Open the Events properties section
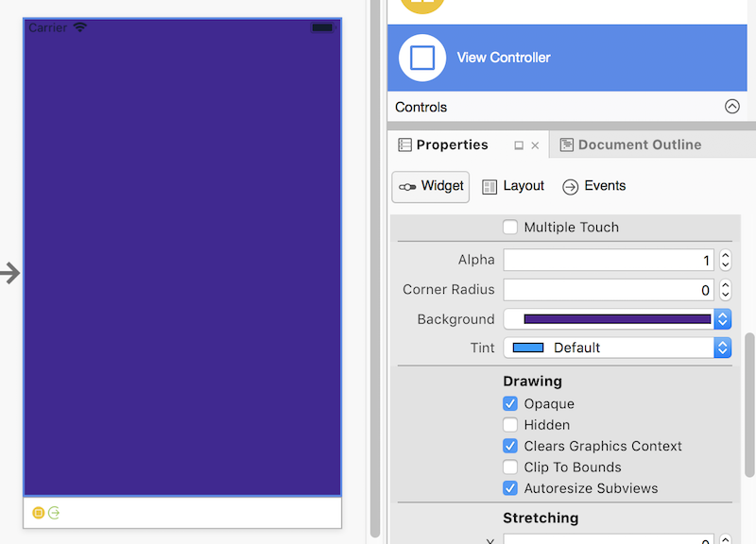This screenshot has height=544, width=756. [x=594, y=186]
